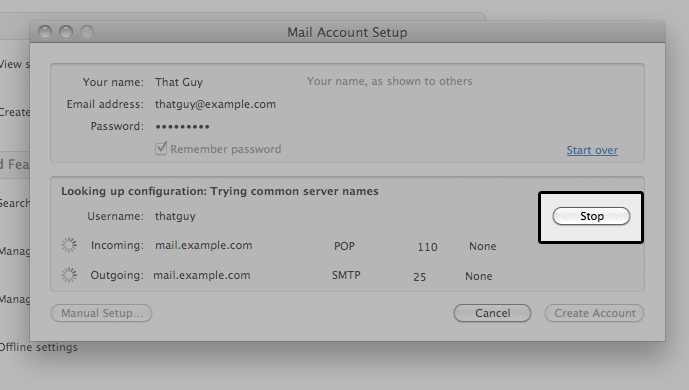
Task: Click the incoming port 110
Action: (x=427, y=247)
